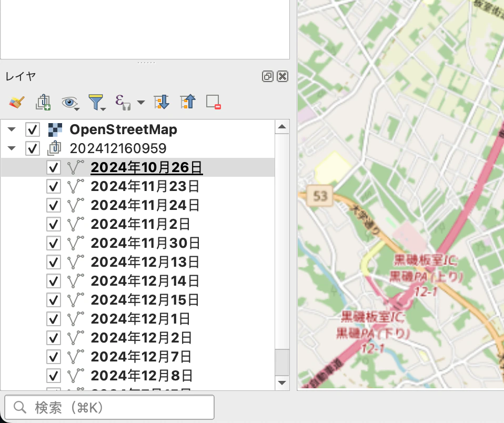Click the Collapse All layers icon
The image size is (504, 423).
(188, 102)
